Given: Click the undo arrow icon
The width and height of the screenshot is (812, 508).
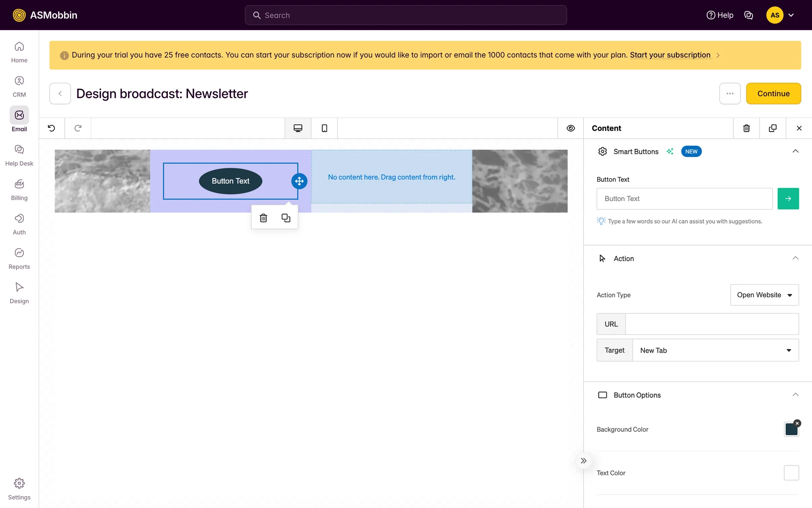Looking at the screenshot, I should point(52,128).
